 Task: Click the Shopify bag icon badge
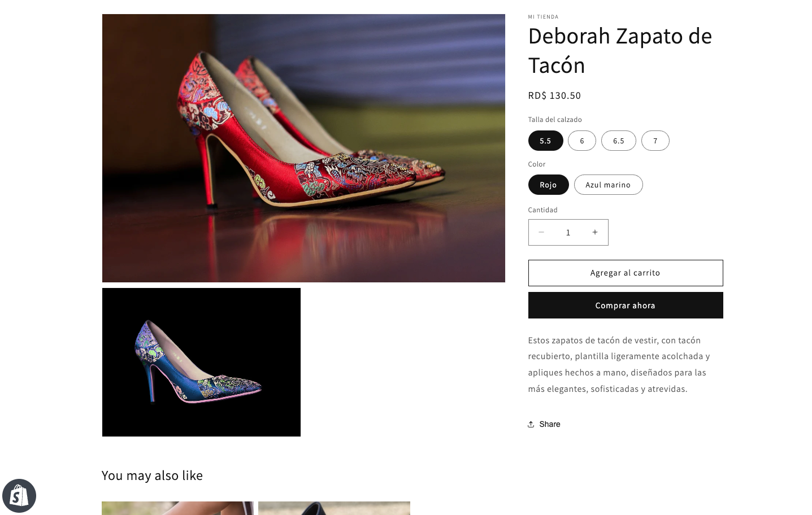[x=19, y=496]
